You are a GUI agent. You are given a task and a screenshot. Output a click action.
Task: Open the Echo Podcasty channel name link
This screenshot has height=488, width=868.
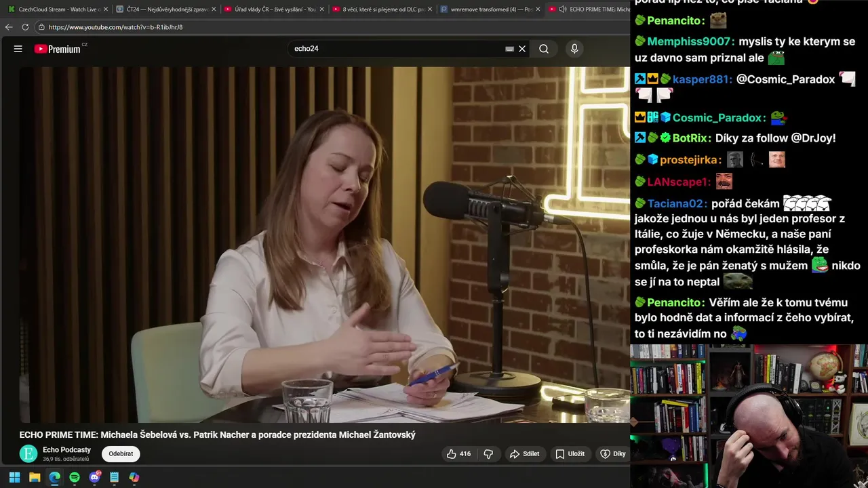click(x=66, y=450)
